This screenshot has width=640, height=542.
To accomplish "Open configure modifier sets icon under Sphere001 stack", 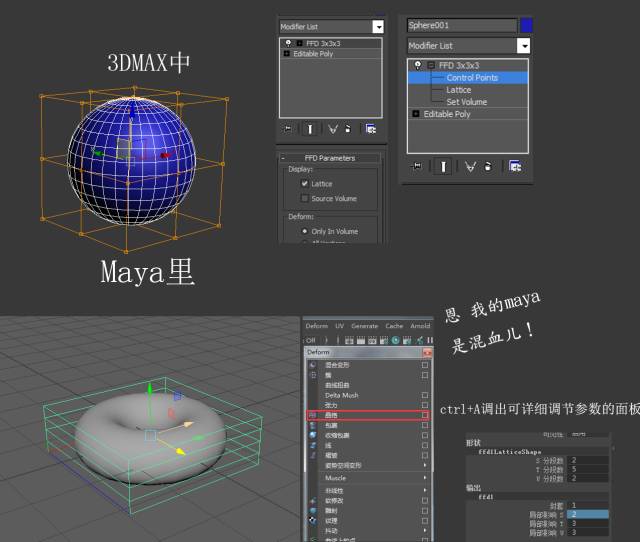I will coord(515,166).
